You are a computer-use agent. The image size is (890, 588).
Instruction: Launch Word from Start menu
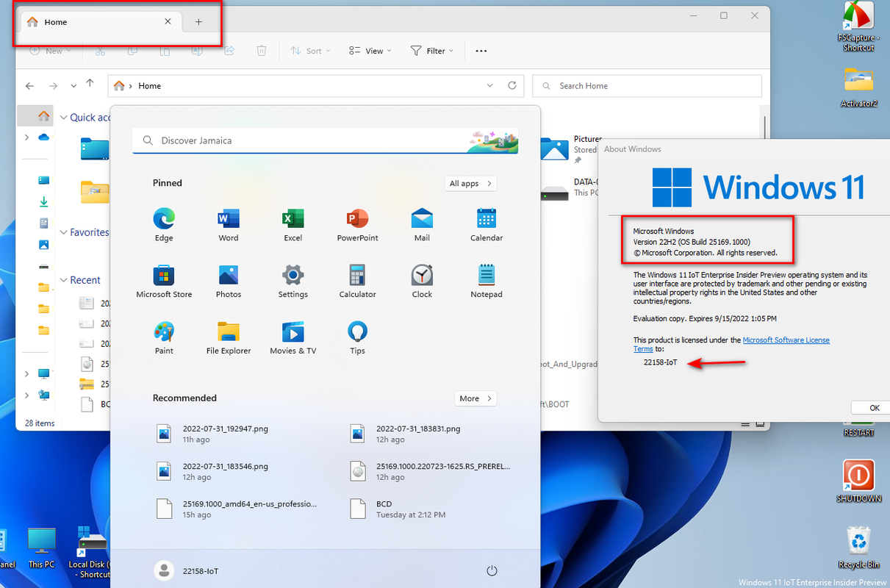229,224
